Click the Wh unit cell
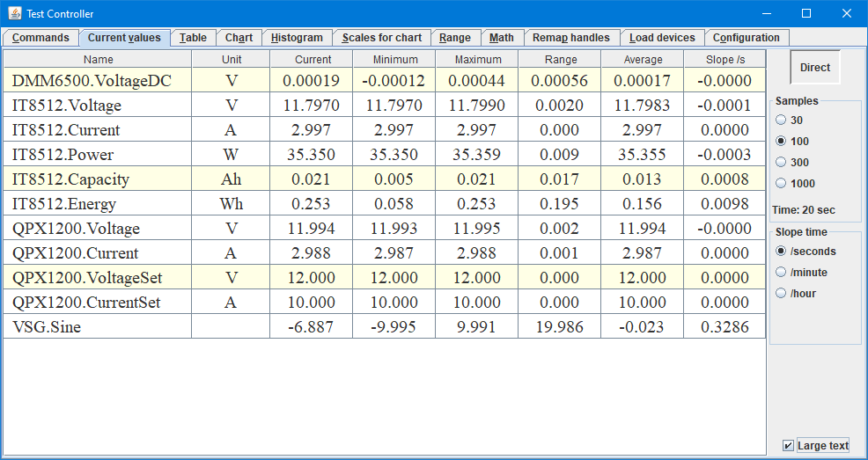Viewport: 868px width, 460px height. pyautogui.click(x=231, y=203)
